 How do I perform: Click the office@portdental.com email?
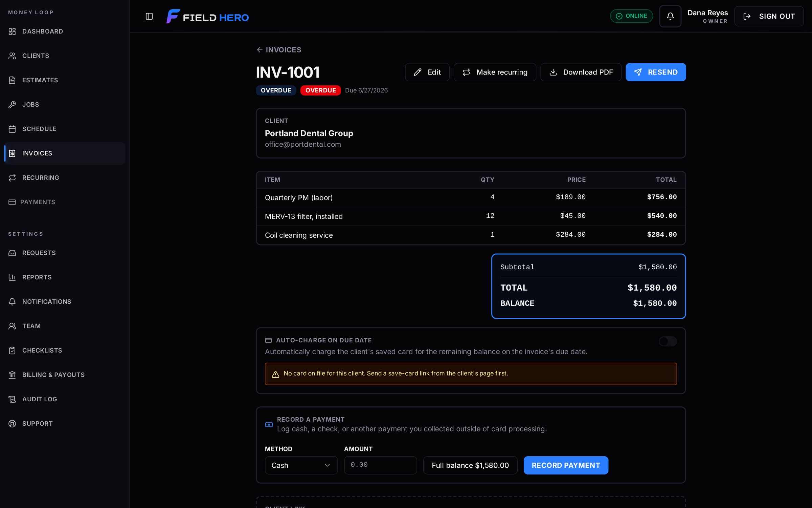(303, 145)
